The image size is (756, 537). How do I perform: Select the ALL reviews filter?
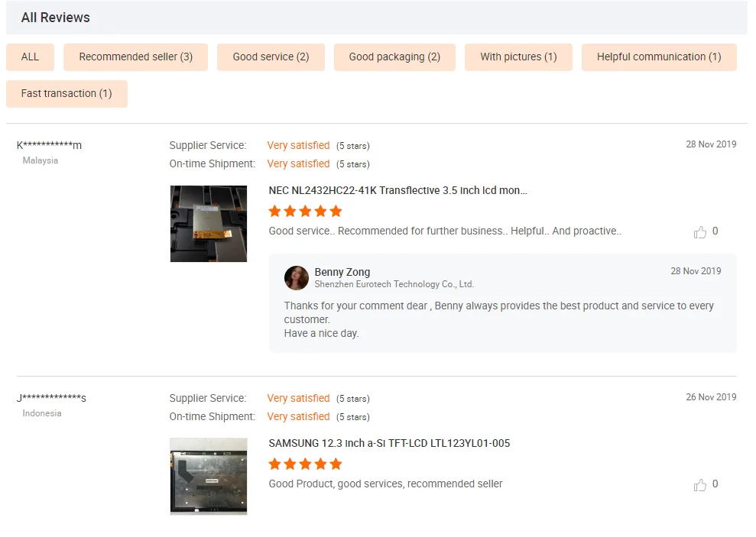(30, 57)
